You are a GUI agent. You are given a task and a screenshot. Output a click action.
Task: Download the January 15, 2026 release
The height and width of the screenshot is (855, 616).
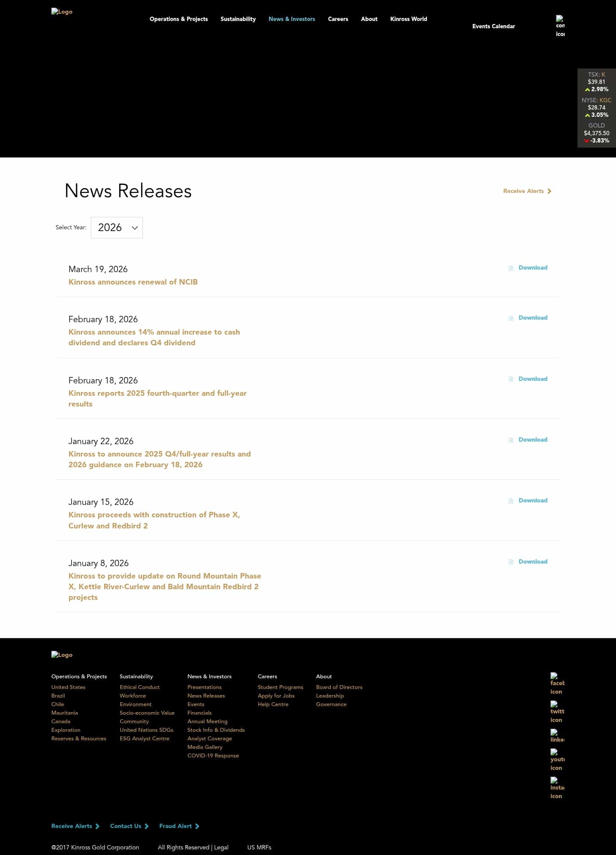[533, 500]
